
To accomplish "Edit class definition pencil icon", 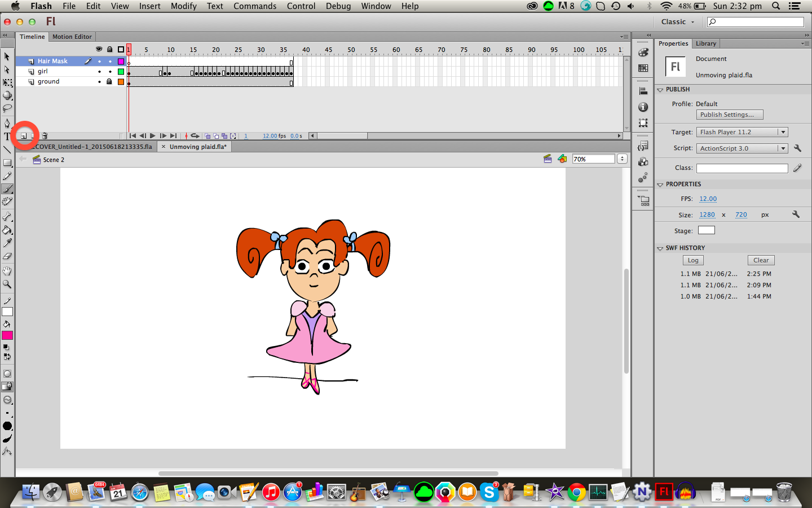I will tap(797, 168).
